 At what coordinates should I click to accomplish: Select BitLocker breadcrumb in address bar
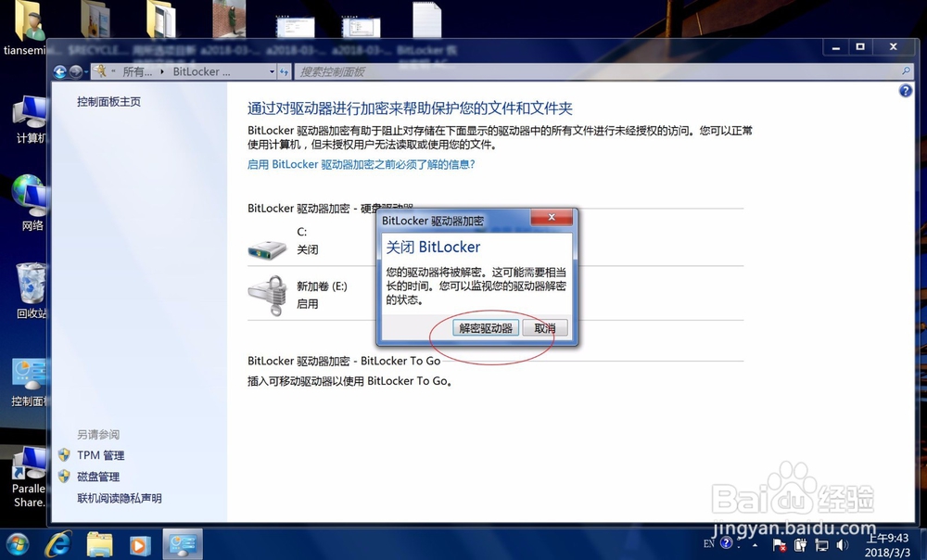pyautogui.click(x=201, y=71)
